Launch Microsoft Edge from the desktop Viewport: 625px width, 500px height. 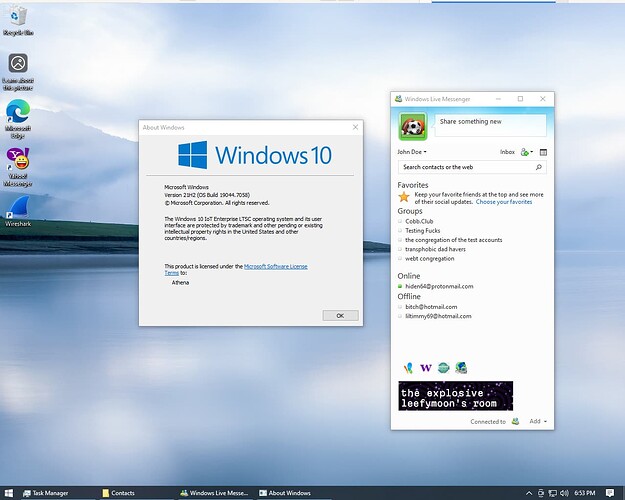(18, 119)
